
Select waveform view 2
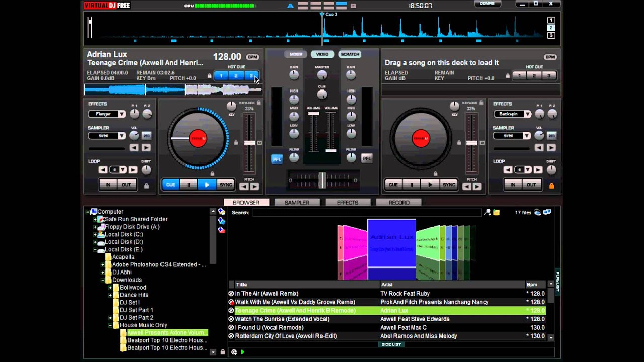tap(551, 28)
